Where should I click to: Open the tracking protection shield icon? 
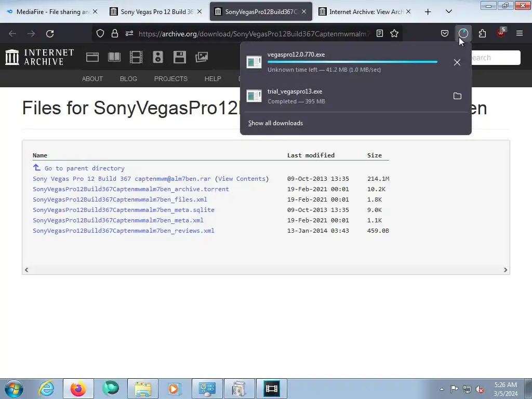pyautogui.click(x=100, y=33)
